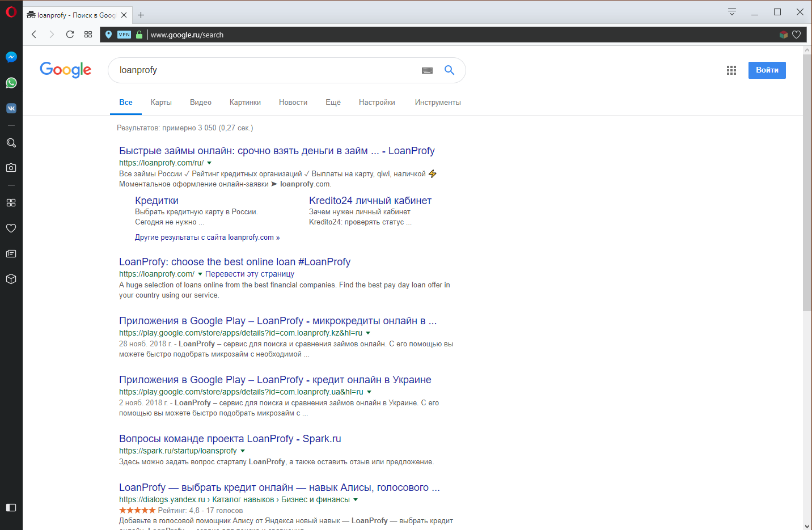
Task: Click Перевести эту страницу translate link
Action: [249, 274]
